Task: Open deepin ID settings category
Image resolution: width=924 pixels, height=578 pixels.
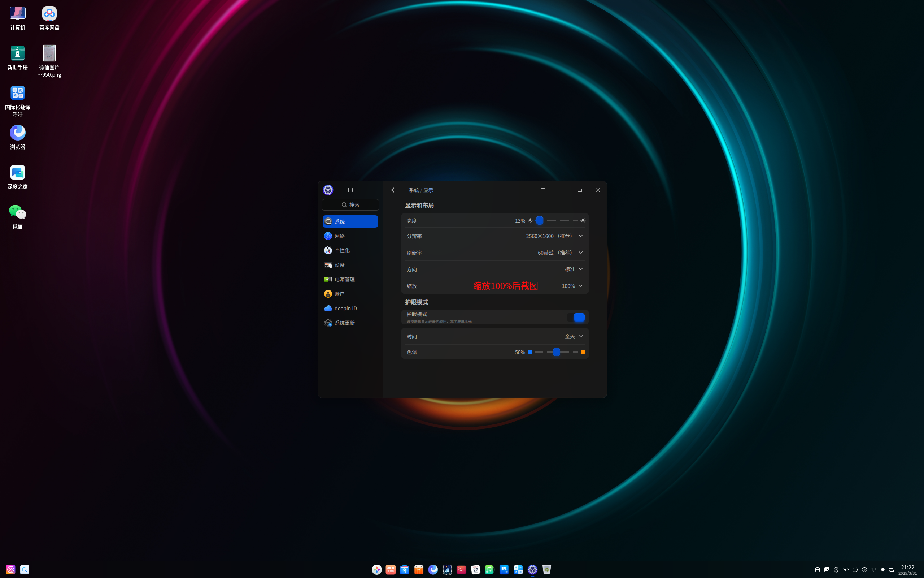Action: [x=350, y=308]
